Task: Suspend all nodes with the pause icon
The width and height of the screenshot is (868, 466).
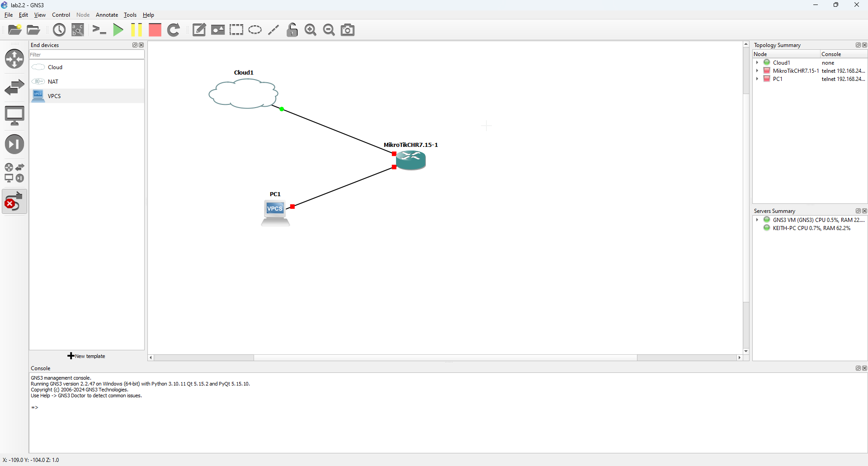Action: [x=137, y=30]
